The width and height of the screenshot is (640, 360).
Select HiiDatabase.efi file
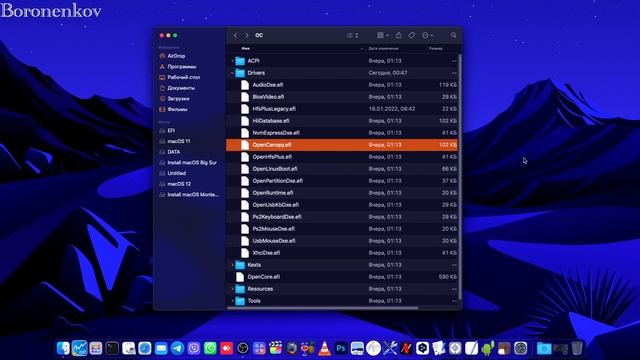[x=342, y=121]
